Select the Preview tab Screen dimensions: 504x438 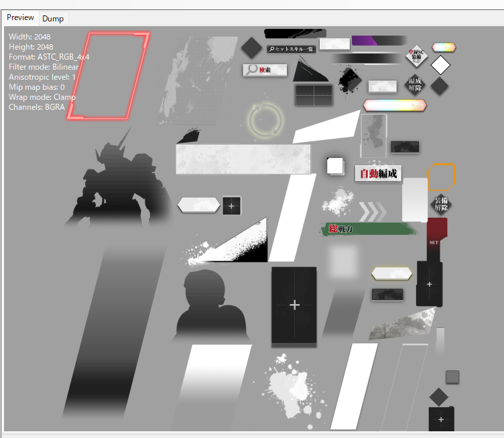coord(20,17)
